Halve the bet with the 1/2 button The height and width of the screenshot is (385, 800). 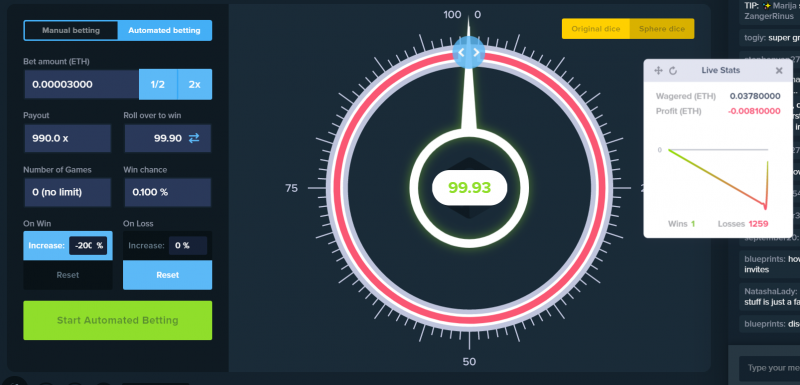coord(158,84)
